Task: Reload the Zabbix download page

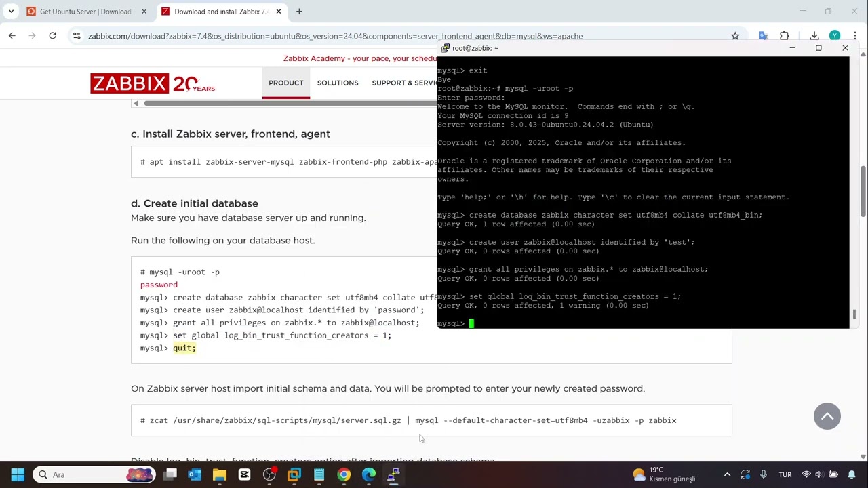Action: click(52, 36)
